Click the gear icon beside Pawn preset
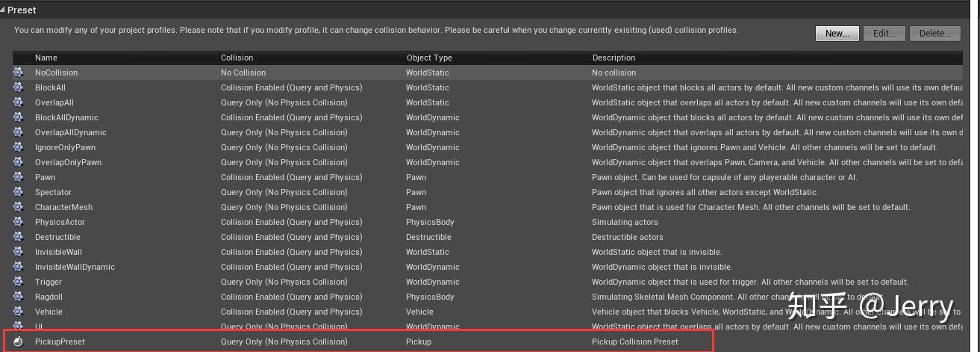Viewport: 980px width, 352px height. click(18, 177)
